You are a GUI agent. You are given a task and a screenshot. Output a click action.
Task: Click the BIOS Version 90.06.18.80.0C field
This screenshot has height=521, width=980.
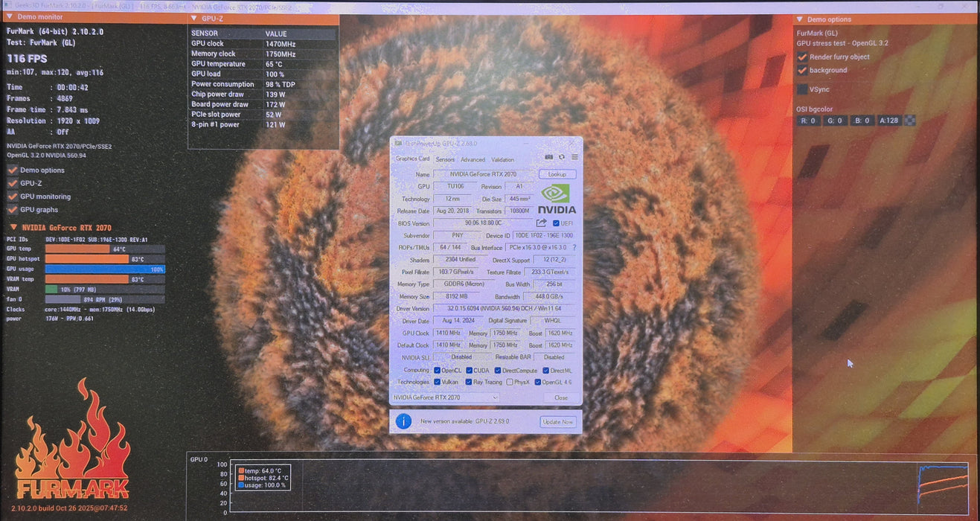(x=483, y=223)
